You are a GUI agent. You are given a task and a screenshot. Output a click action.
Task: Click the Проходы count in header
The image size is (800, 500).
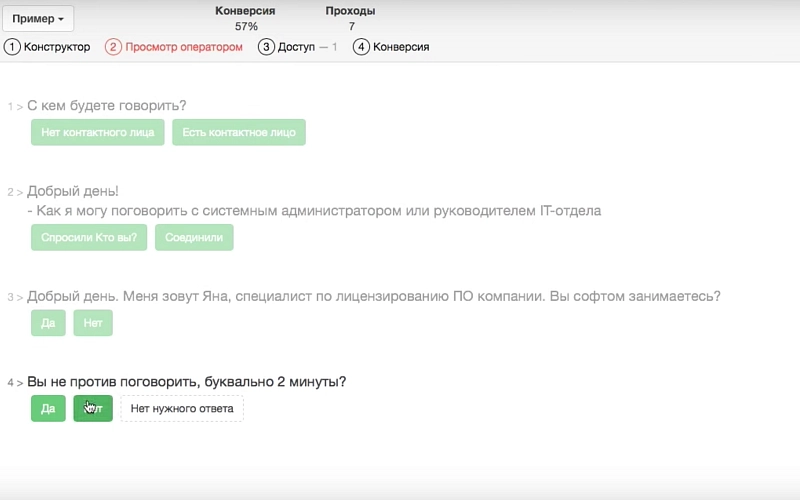(x=351, y=18)
